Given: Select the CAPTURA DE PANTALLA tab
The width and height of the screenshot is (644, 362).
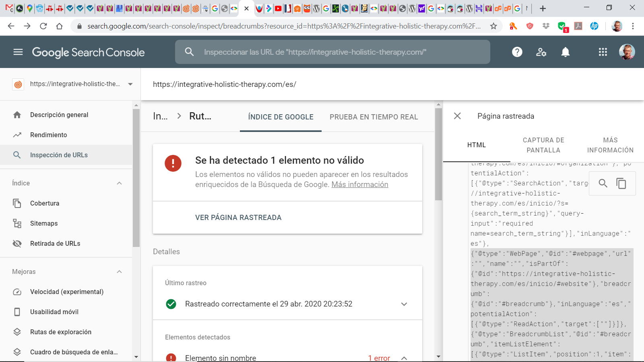Looking at the screenshot, I should [543, 145].
